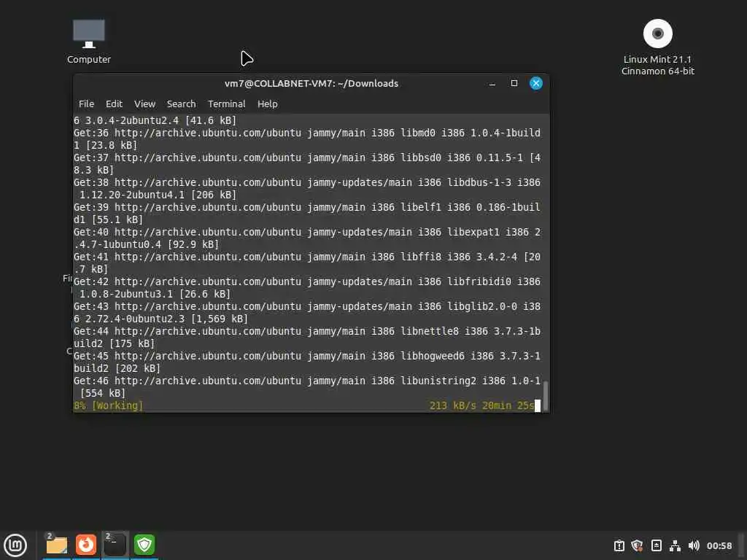This screenshot has width=747, height=560.
Task: Open the Edit menu in the terminal
Action: click(x=114, y=104)
